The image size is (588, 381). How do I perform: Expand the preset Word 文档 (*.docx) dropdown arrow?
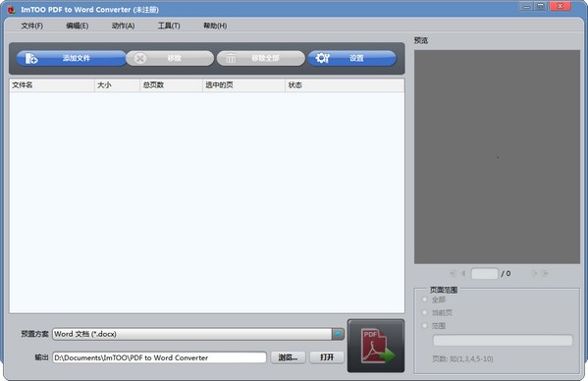point(338,334)
